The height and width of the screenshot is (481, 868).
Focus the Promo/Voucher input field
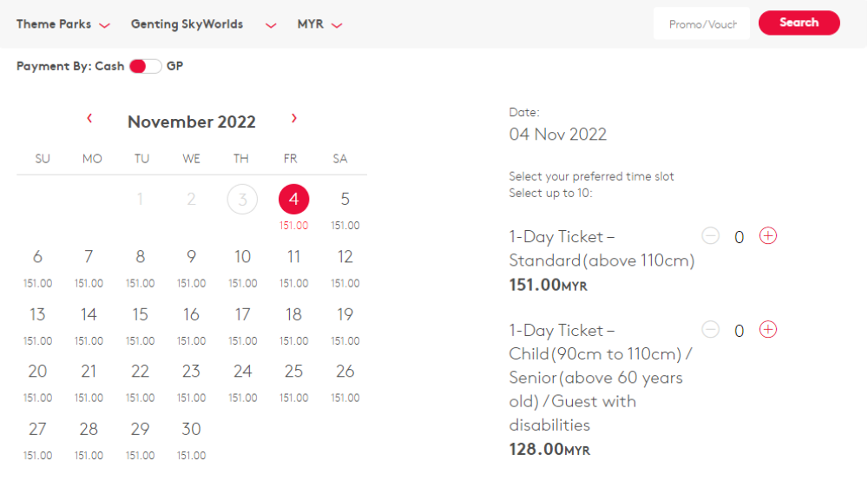point(701,23)
